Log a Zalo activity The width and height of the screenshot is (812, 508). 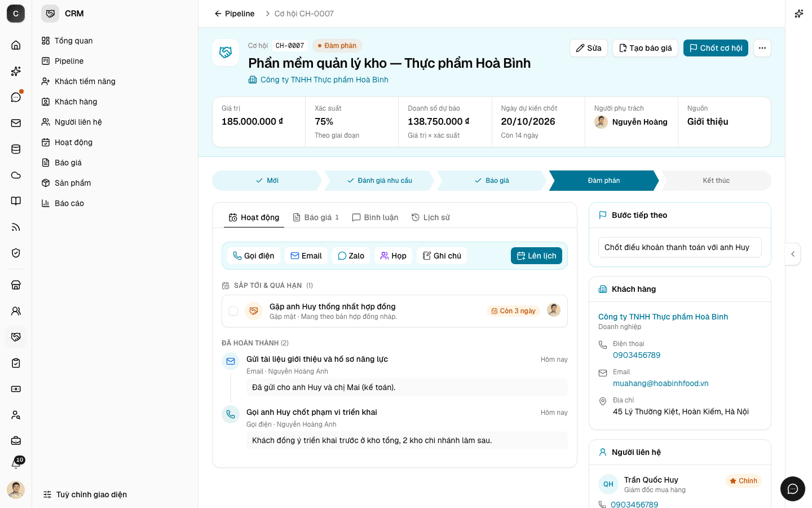[351, 256]
